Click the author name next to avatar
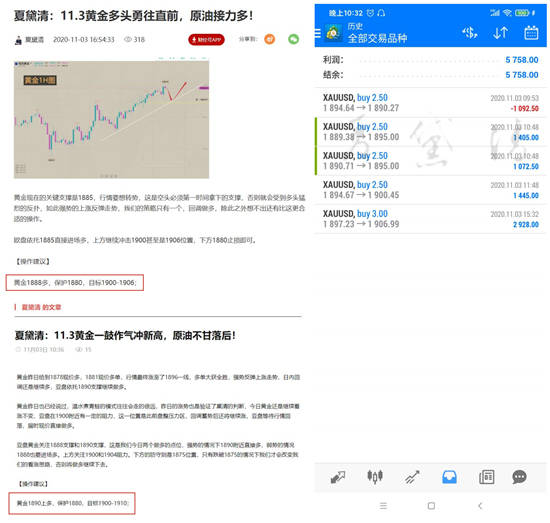550x523 pixels. (34, 40)
